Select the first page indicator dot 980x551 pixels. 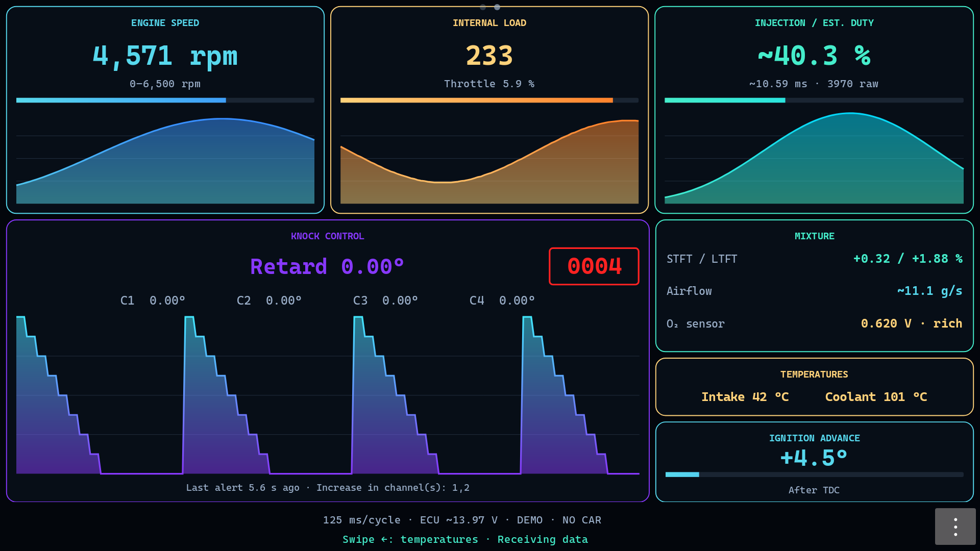[483, 7]
